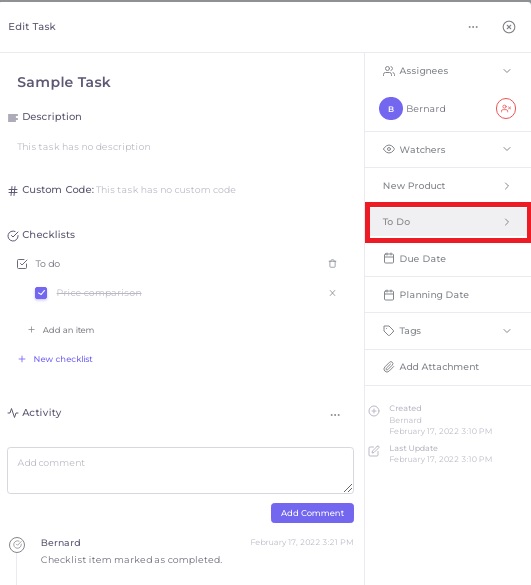The height and width of the screenshot is (585, 531).
Task: Expand the Tags dropdown chevron
Action: point(506,331)
